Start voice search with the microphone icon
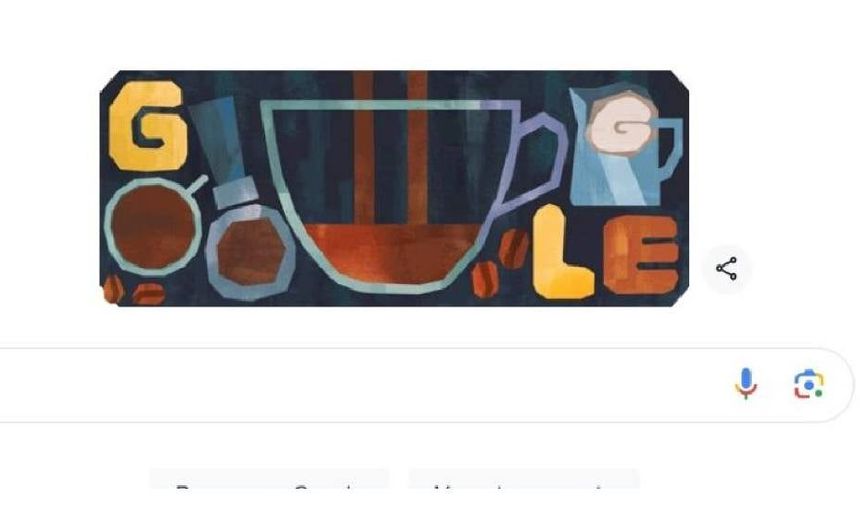860x528 pixels. [x=745, y=383]
